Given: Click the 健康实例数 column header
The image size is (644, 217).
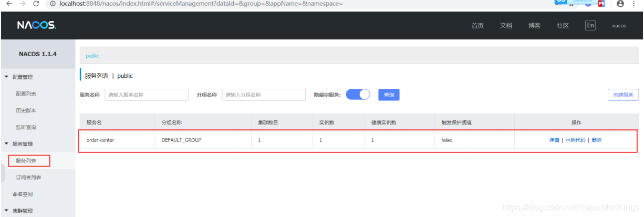Looking at the screenshot, I should click(383, 122).
